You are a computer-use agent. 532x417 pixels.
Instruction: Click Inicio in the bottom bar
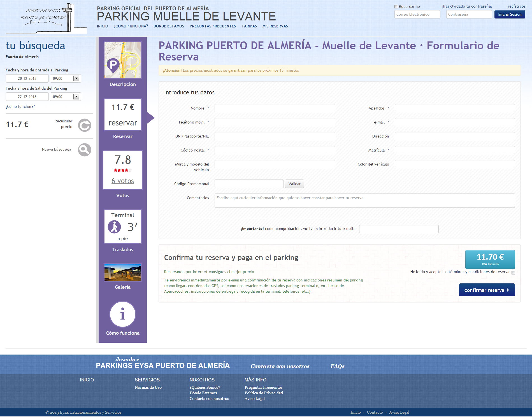pos(356,412)
